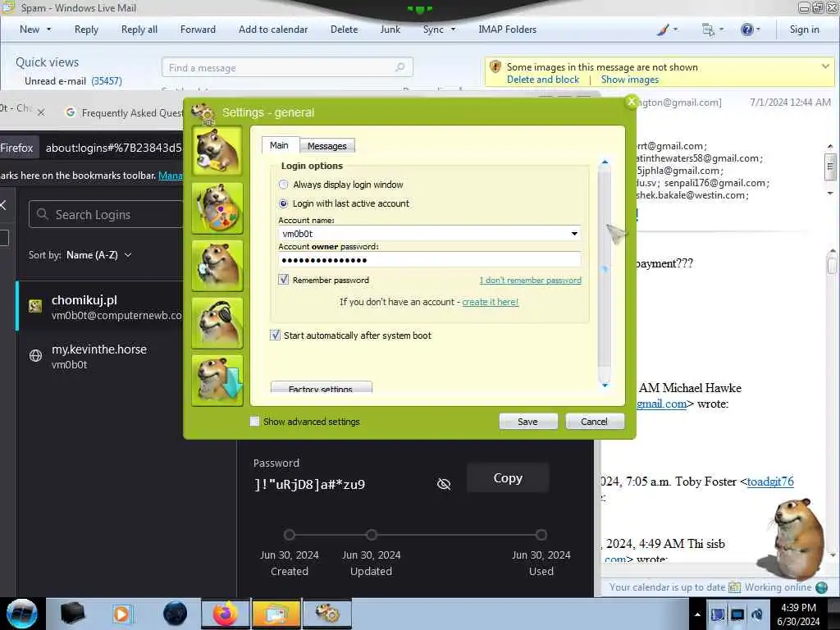Screen dimensions: 840x630
Task: Open the Windows Live Mail help icon
Action: 746,30
